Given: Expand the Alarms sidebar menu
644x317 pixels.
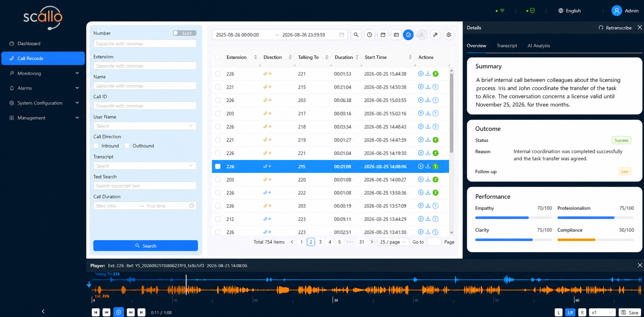Looking at the screenshot, I should [43, 88].
